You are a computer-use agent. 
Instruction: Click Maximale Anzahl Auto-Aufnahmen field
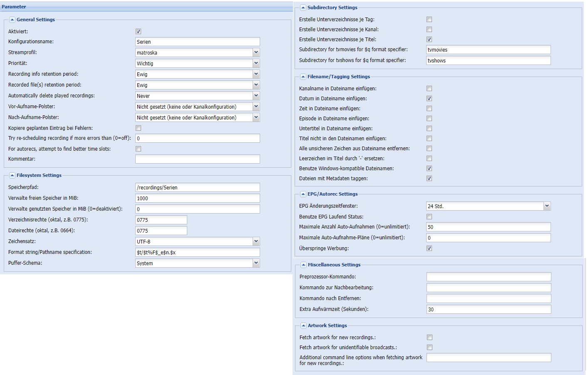tap(489, 227)
